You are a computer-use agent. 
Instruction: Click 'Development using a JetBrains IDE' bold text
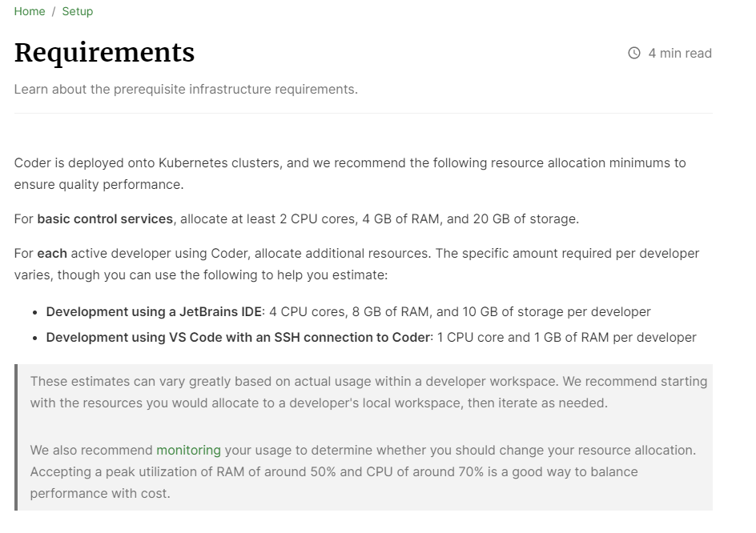pyautogui.click(x=154, y=312)
